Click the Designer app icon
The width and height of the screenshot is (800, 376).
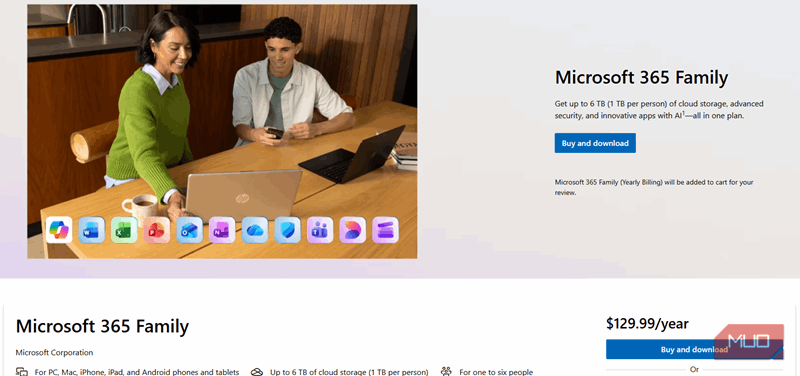pyautogui.click(x=353, y=230)
